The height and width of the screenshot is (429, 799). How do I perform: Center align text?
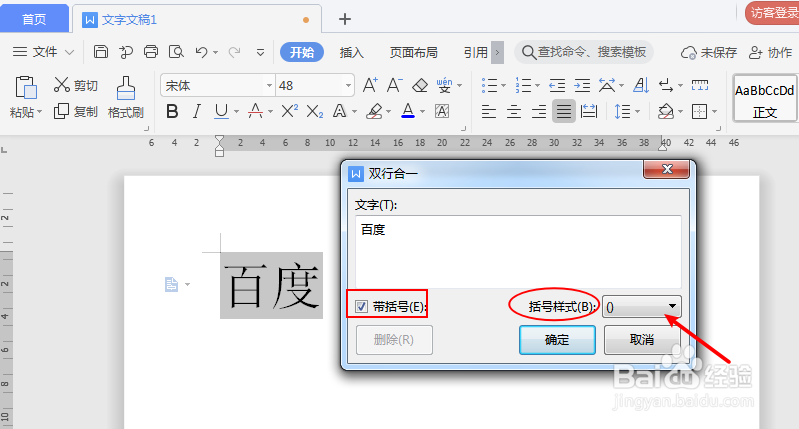tap(514, 111)
